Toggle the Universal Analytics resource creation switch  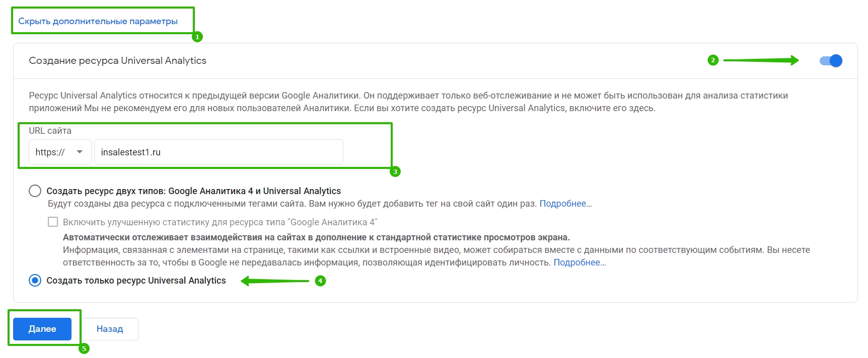831,61
